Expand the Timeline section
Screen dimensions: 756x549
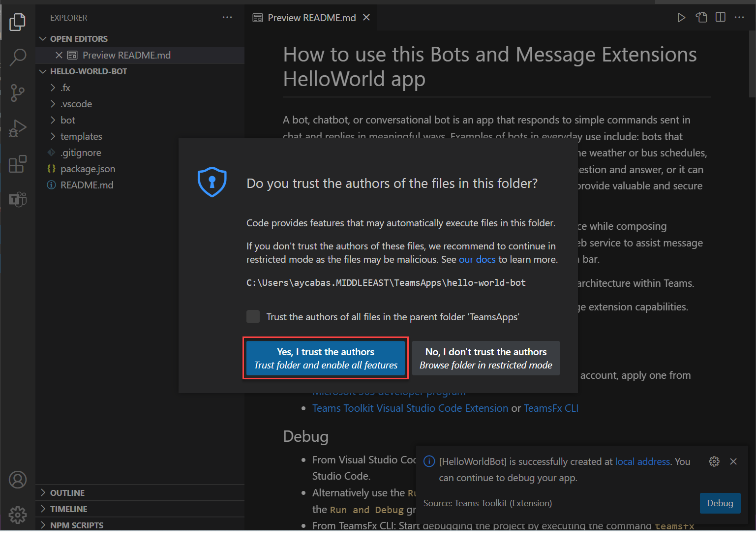[x=140, y=509]
